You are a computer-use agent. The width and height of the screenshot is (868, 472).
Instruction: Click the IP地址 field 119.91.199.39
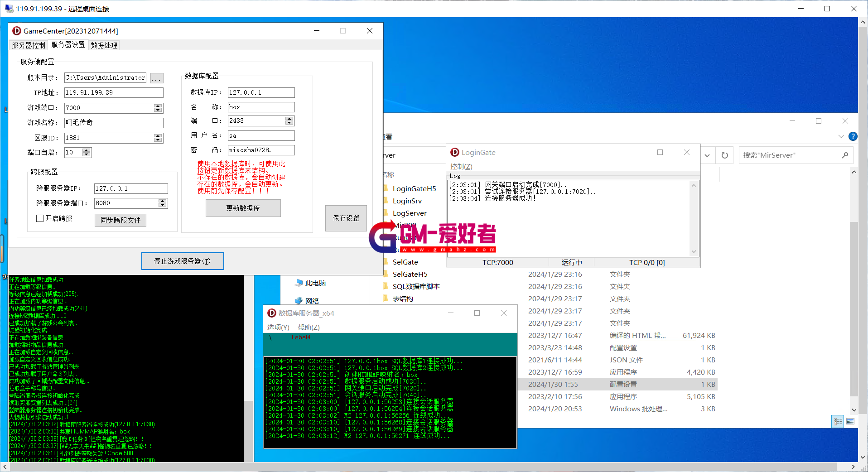click(x=114, y=92)
